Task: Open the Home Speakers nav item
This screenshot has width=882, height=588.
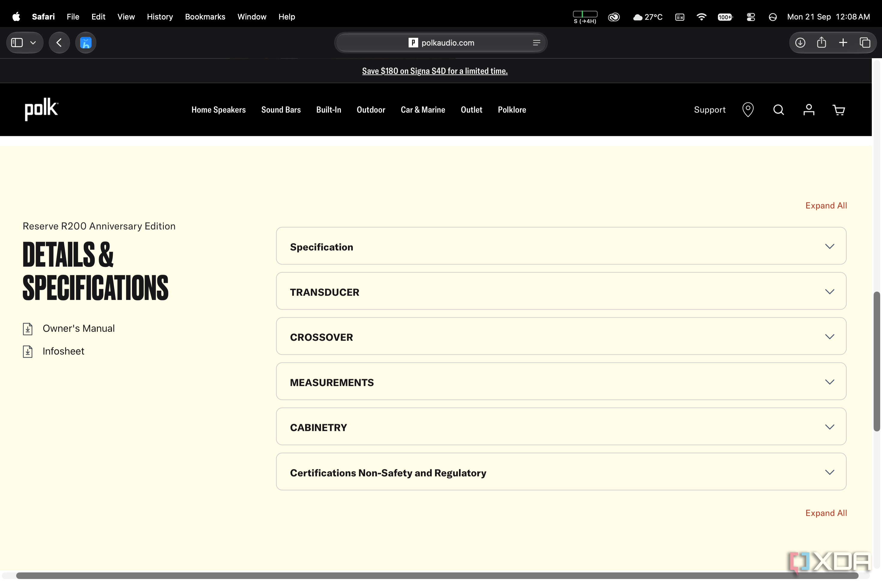Action: click(x=219, y=109)
